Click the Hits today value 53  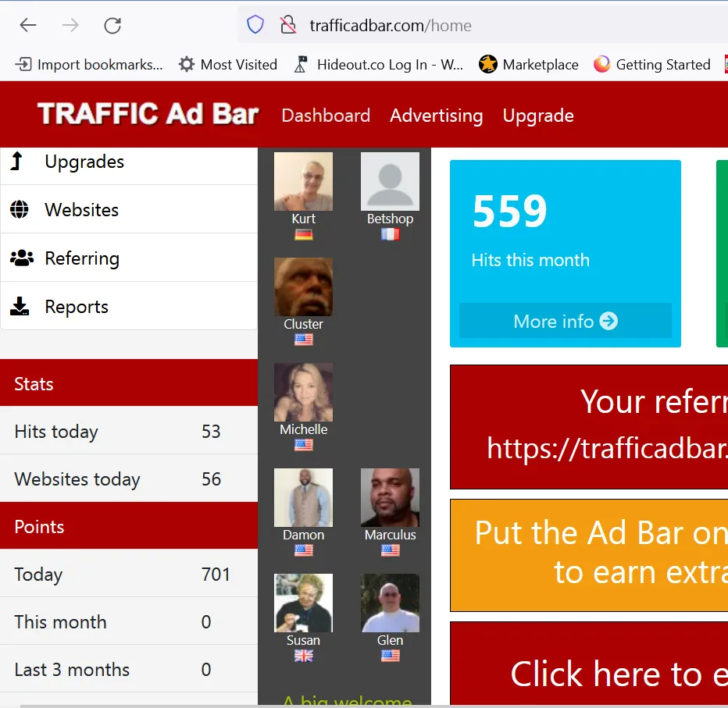coord(211,432)
